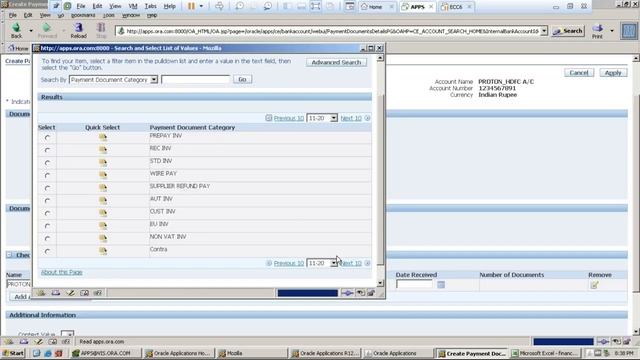The height and width of the screenshot is (360, 640).
Task: Quick select icon for WIRE PAY
Action: (x=103, y=175)
